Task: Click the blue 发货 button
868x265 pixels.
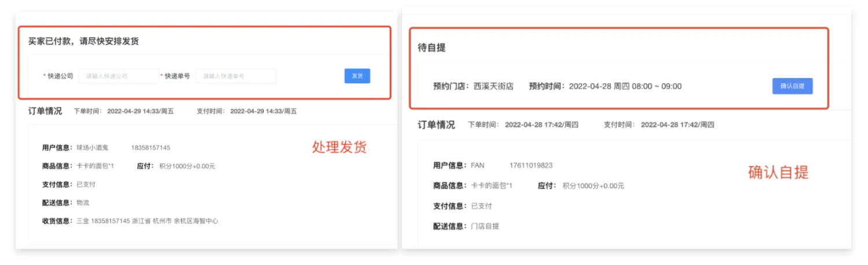Action: pos(357,76)
